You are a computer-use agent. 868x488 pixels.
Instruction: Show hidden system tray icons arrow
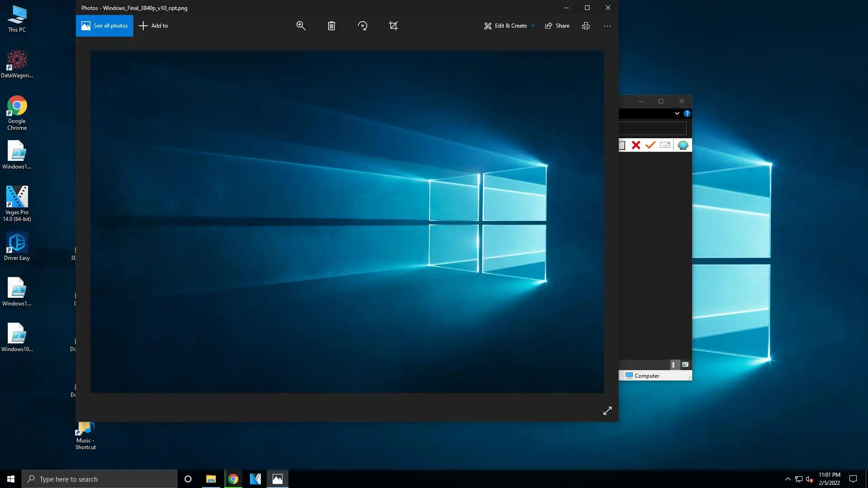click(788, 479)
